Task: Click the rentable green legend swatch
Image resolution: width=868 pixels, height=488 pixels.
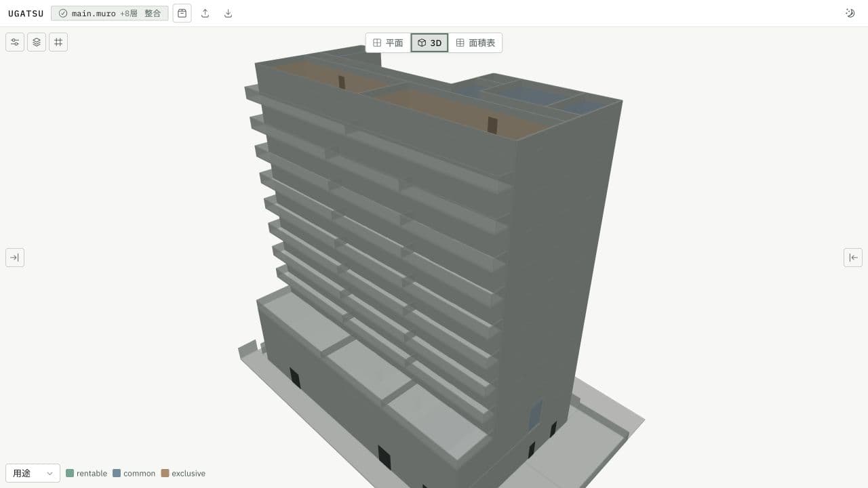Action: pyautogui.click(x=70, y=473)
